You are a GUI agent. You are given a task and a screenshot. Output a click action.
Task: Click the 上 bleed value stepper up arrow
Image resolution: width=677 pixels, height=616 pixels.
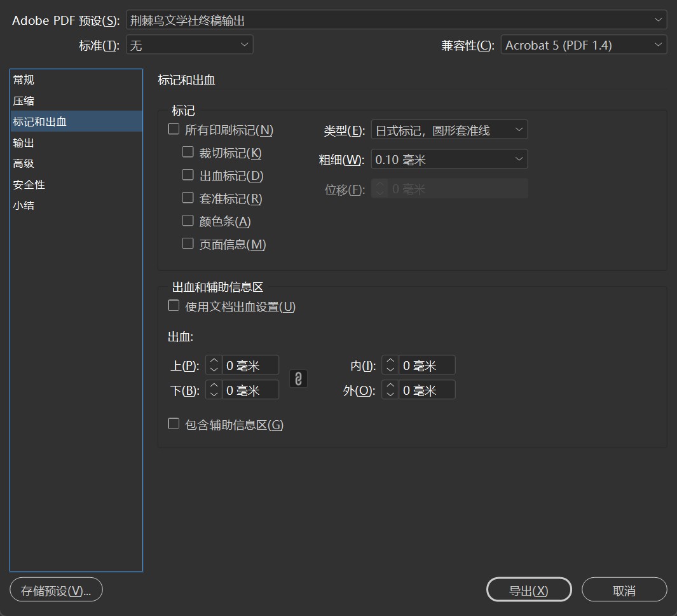tap(214, 360)
